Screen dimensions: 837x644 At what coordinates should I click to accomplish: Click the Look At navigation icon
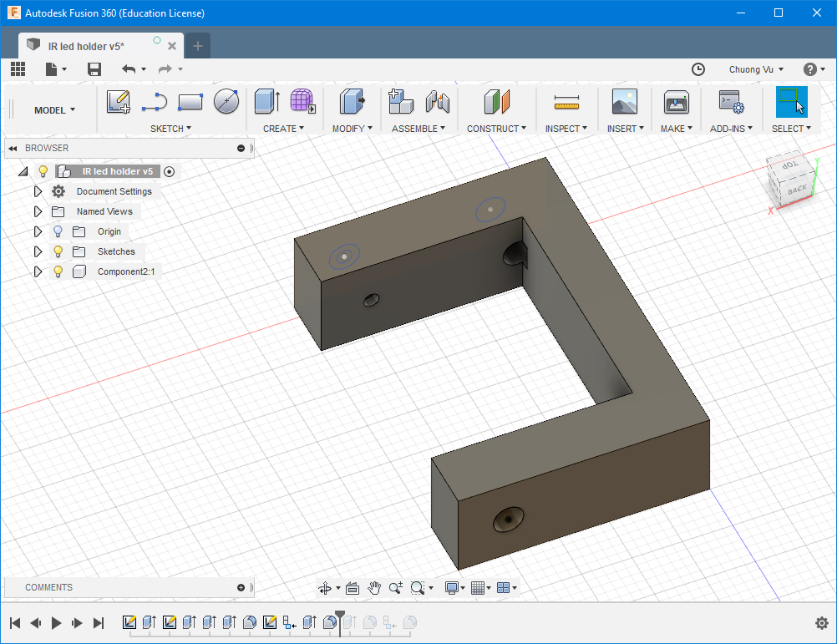tap(353, 588)
